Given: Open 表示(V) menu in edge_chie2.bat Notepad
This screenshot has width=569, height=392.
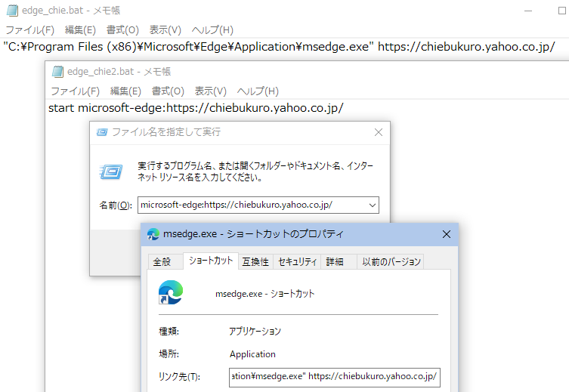Looking at the screenshot, I should (211, 91).
